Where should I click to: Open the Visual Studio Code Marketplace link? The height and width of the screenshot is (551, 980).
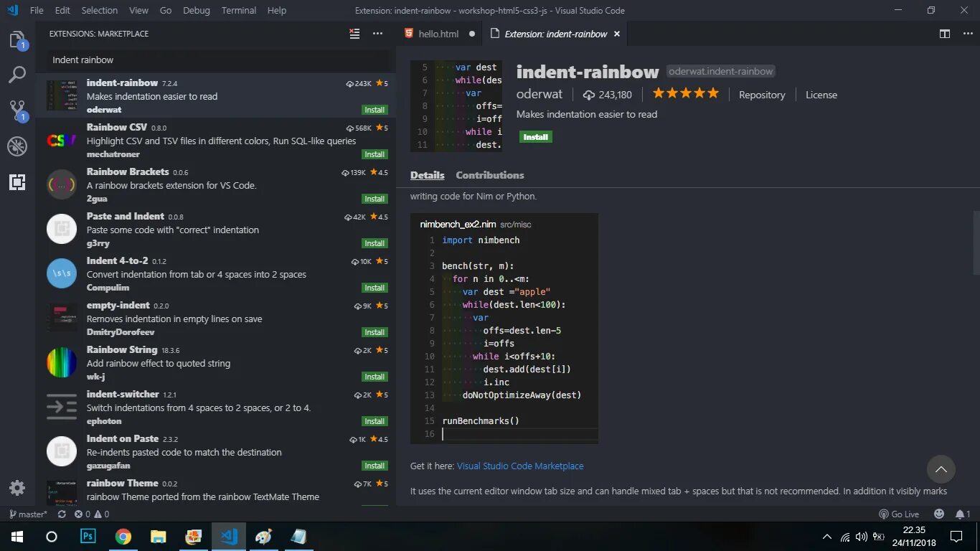coord(520,466)
